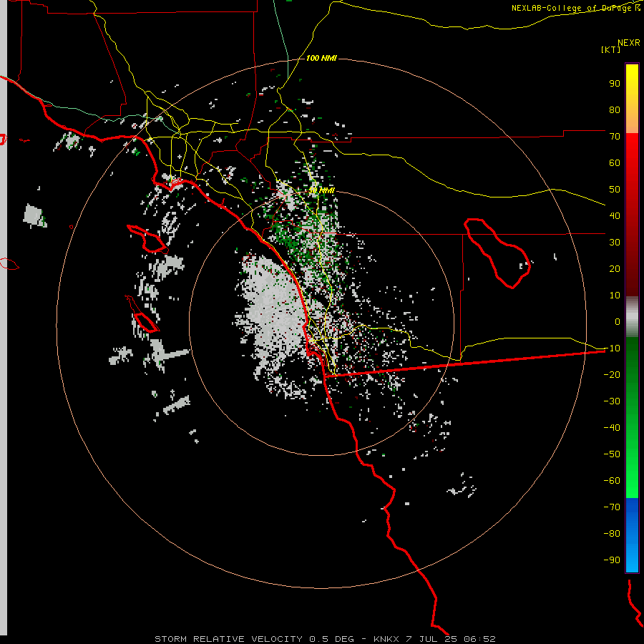Select the -70 value on the velocity scale
This screenshot has height=644, width=644.
click(x=612, y=507)
